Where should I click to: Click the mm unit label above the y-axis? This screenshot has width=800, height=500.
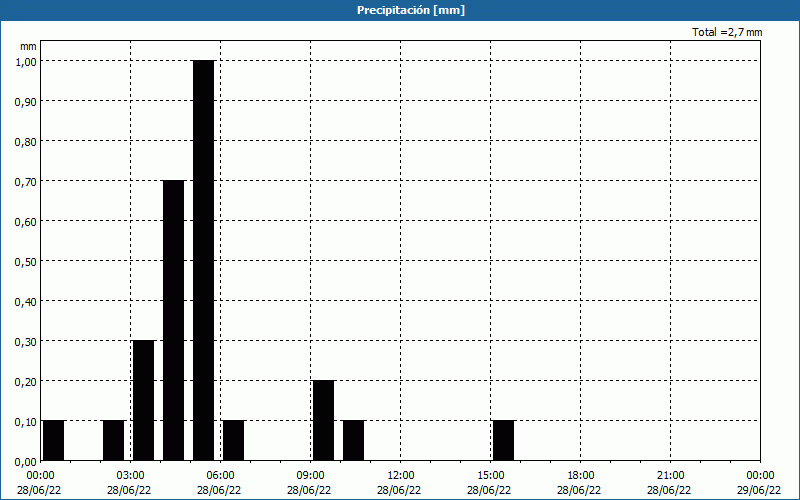pyautogui.click(x=29, y=46)
